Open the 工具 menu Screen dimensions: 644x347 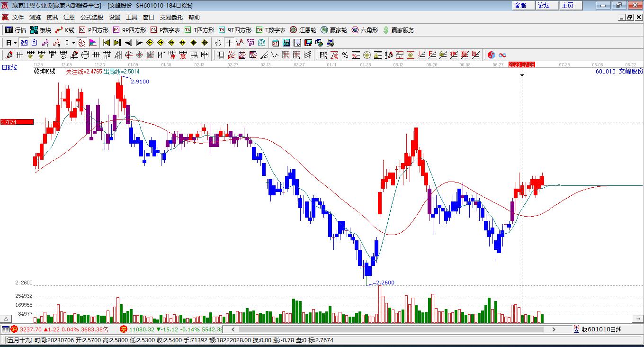[132, 17]
